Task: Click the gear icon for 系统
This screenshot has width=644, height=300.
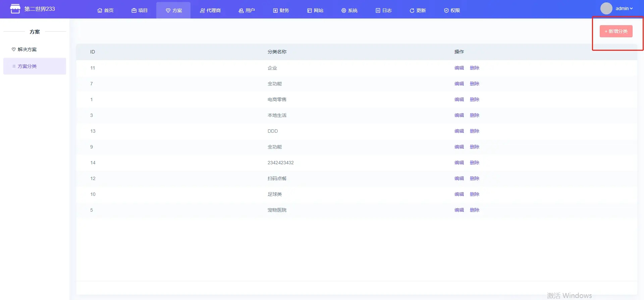Action: (x=343, y=10)
